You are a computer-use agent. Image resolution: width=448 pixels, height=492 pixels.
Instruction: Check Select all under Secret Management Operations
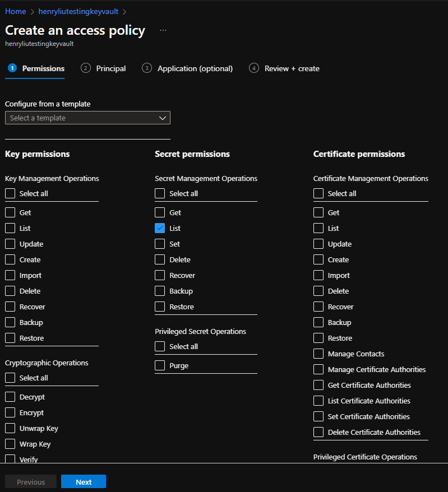coord(160,193)
